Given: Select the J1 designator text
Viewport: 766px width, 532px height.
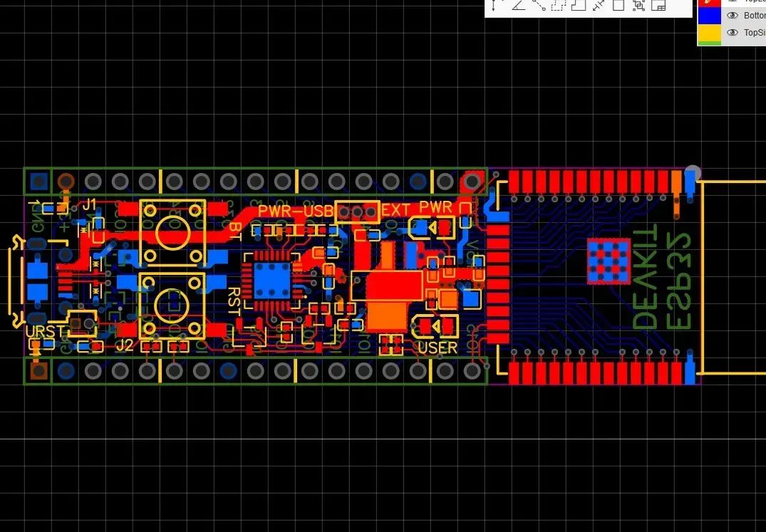Looking at the screenshot, I should click(89, 204).
